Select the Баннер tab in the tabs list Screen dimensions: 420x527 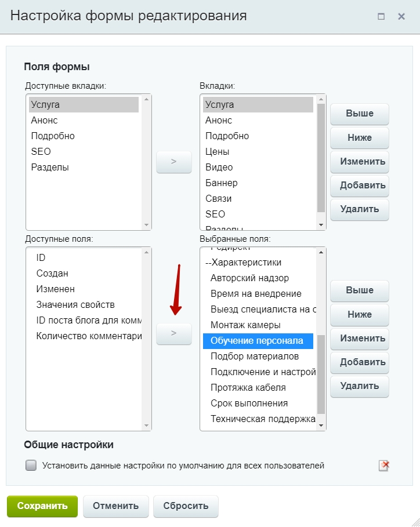pos(222,183)
